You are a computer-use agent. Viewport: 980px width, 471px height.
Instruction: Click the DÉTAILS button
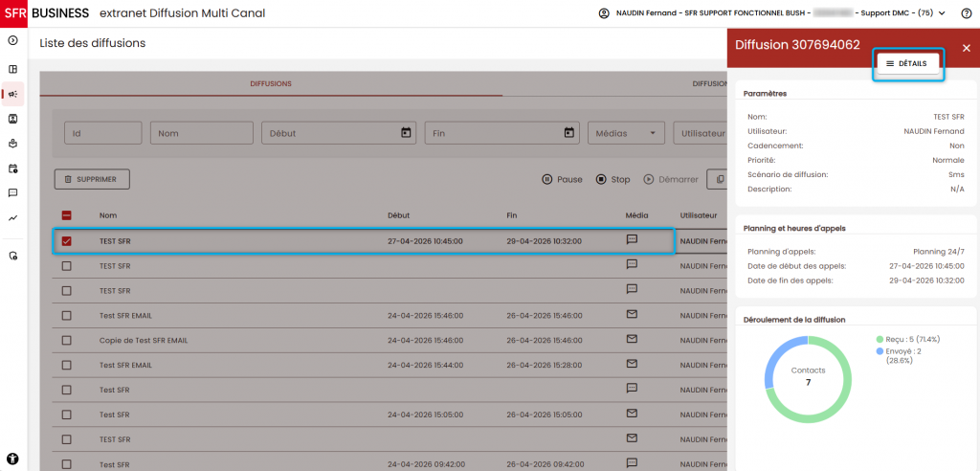[x=907, y=64]
